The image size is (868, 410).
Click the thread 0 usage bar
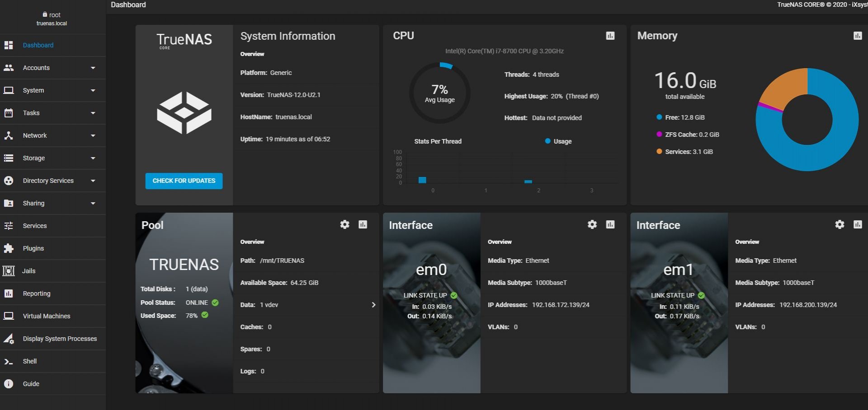tap(422, 180)
